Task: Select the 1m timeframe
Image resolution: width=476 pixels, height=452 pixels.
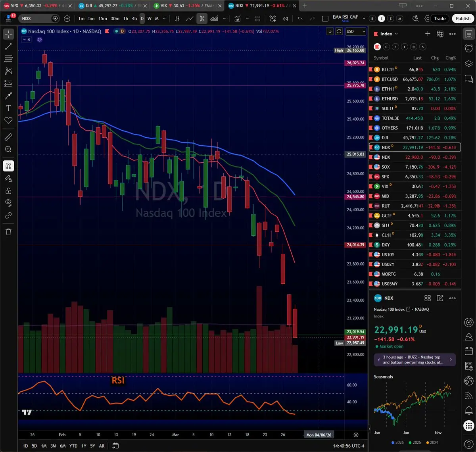Action: tap(81, 19)
